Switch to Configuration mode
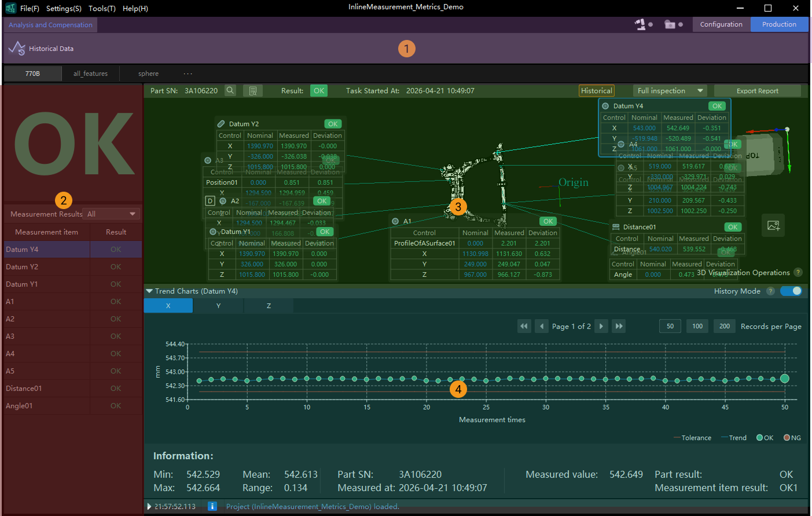The image size is (812, 516). pos(721,24)
